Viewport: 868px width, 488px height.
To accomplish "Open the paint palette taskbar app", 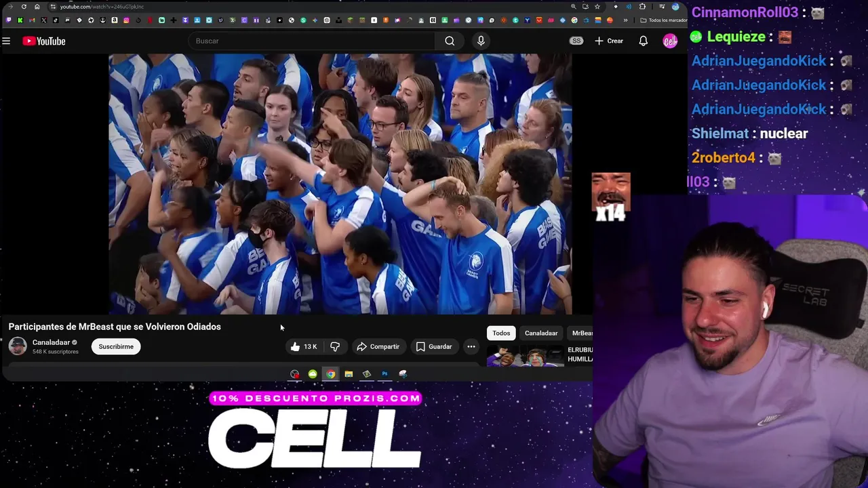I will coord(403,373).
